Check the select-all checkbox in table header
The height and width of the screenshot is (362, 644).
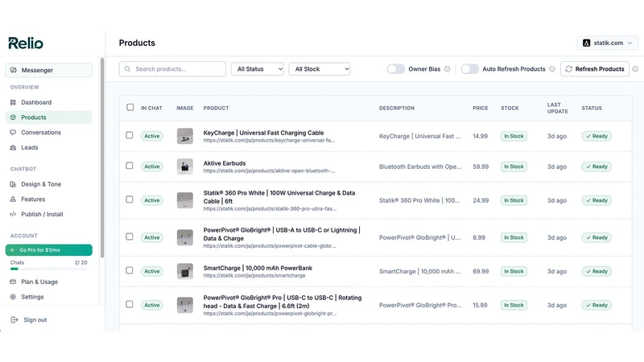pyautogui.click(x=130, y=107)
